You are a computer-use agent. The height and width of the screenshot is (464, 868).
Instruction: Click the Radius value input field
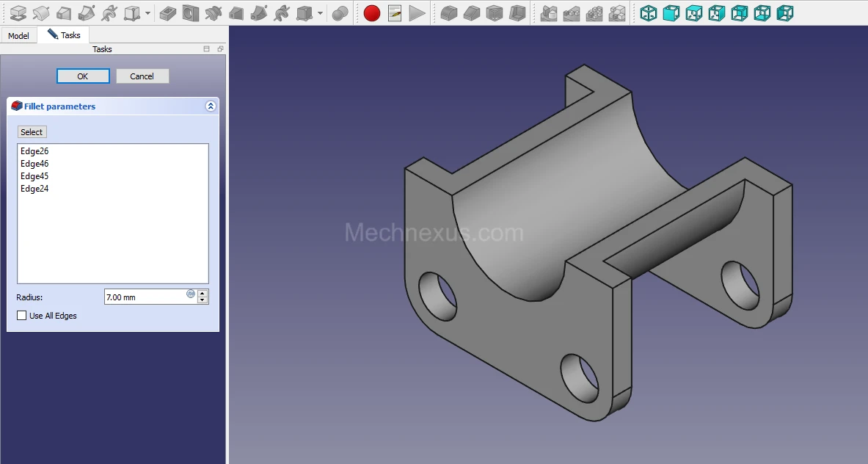point(145,297)
